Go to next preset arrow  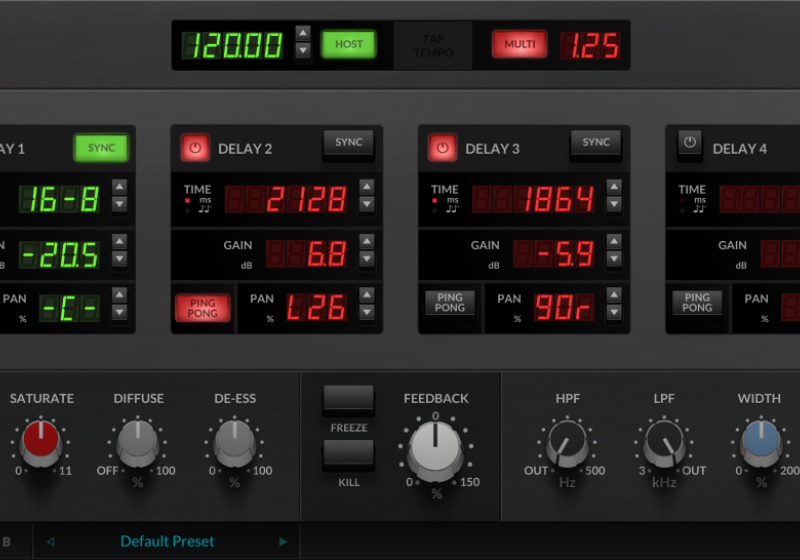(283, 542)
